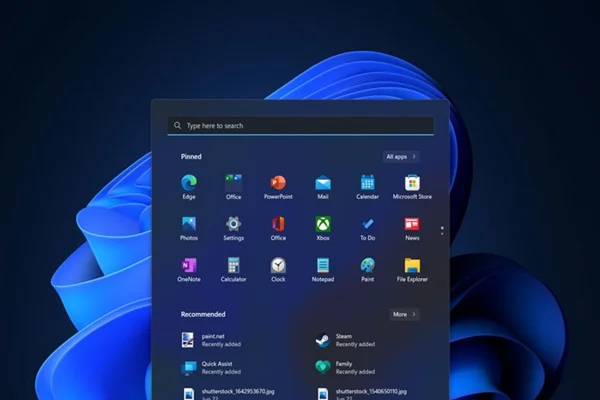
Task: Launch PowerPoint from pinned apps
Action: 278,183
